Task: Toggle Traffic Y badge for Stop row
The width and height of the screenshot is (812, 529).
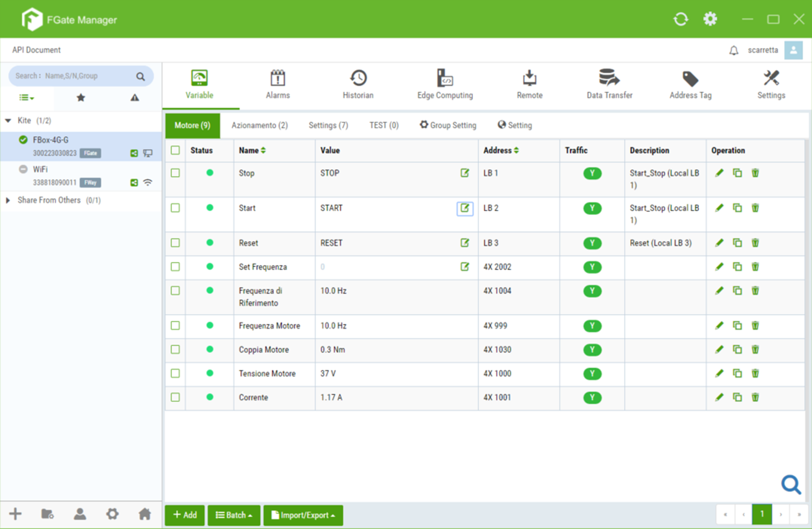Action: coord(592,173)
